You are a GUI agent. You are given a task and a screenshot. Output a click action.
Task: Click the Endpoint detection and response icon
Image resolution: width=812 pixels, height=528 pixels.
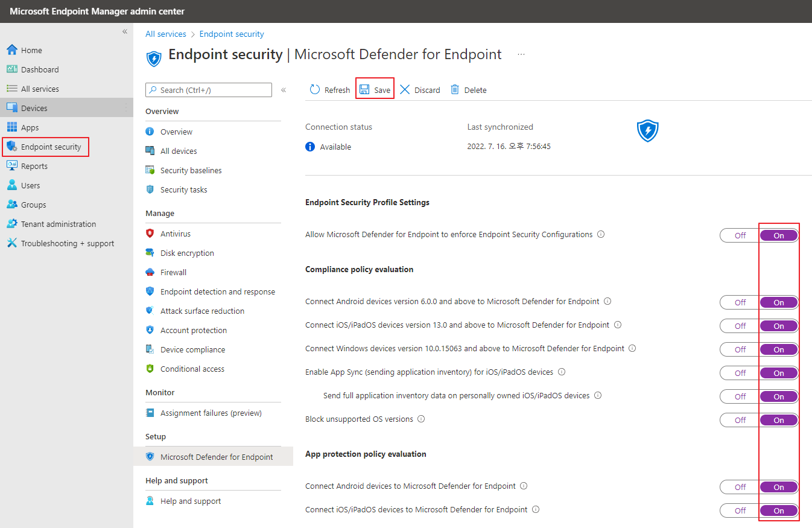pos(150,291)
